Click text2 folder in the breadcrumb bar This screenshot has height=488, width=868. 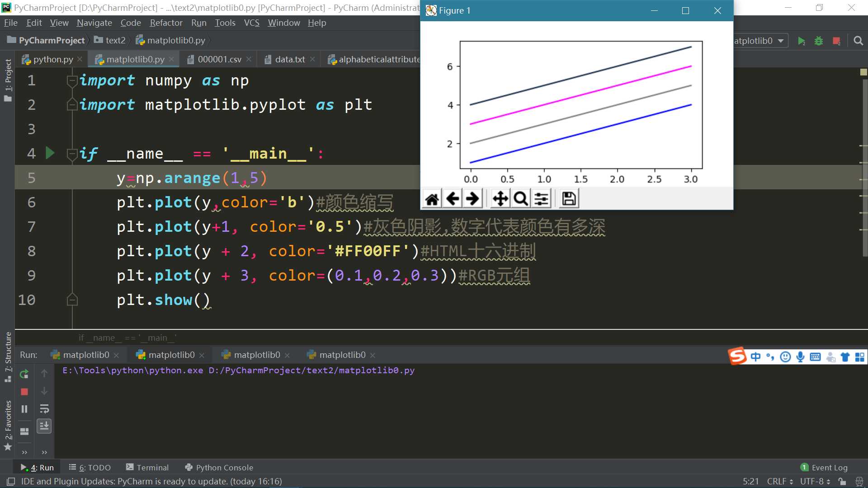pos(110,40)
